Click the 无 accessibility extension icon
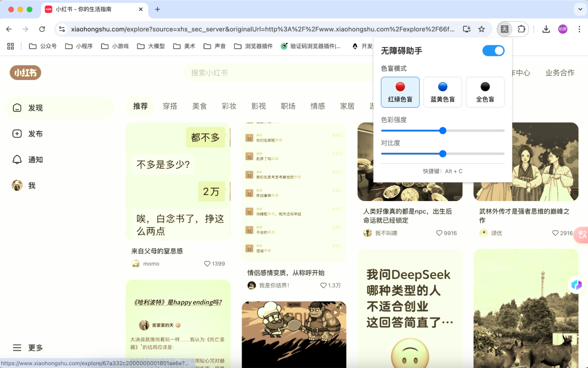This screenshot has width=588, height=368. pos(504,29)
